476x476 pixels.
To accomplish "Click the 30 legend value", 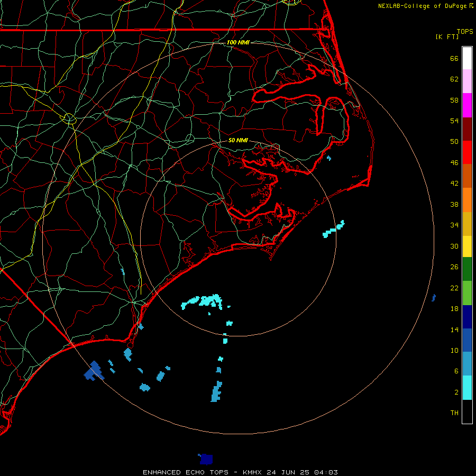I will point(454,246).
